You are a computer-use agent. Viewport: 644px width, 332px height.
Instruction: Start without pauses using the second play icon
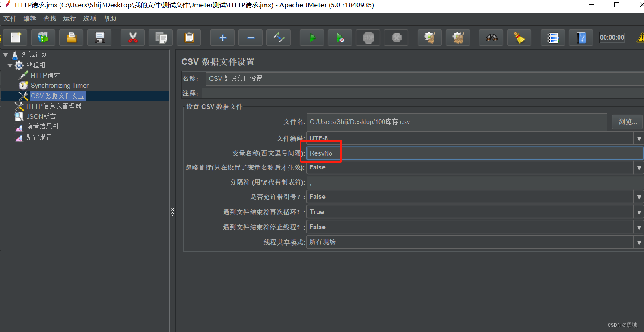[340, 38]
